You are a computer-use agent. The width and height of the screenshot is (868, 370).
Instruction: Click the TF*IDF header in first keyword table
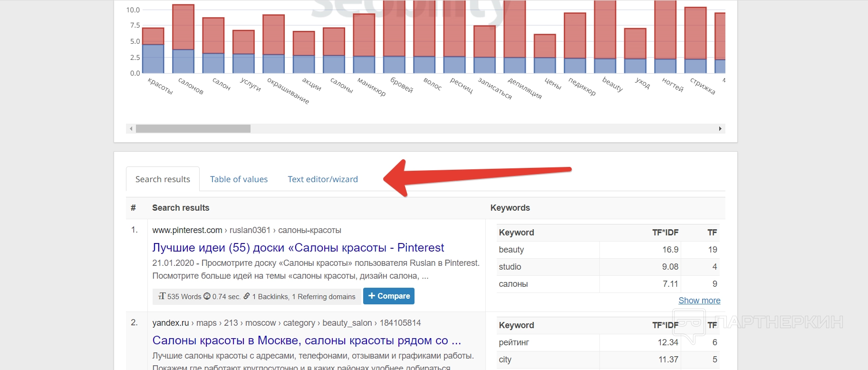point(665,233)
